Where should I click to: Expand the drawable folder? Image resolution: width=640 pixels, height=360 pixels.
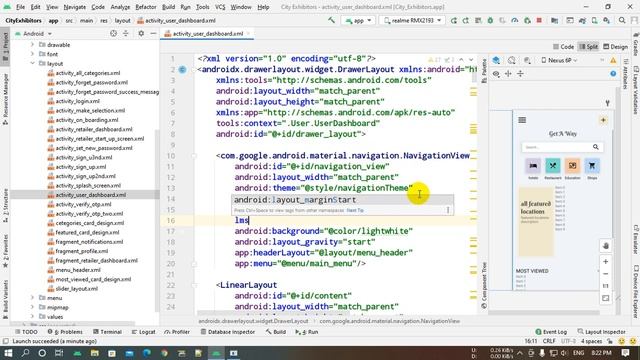coord(32,44)
